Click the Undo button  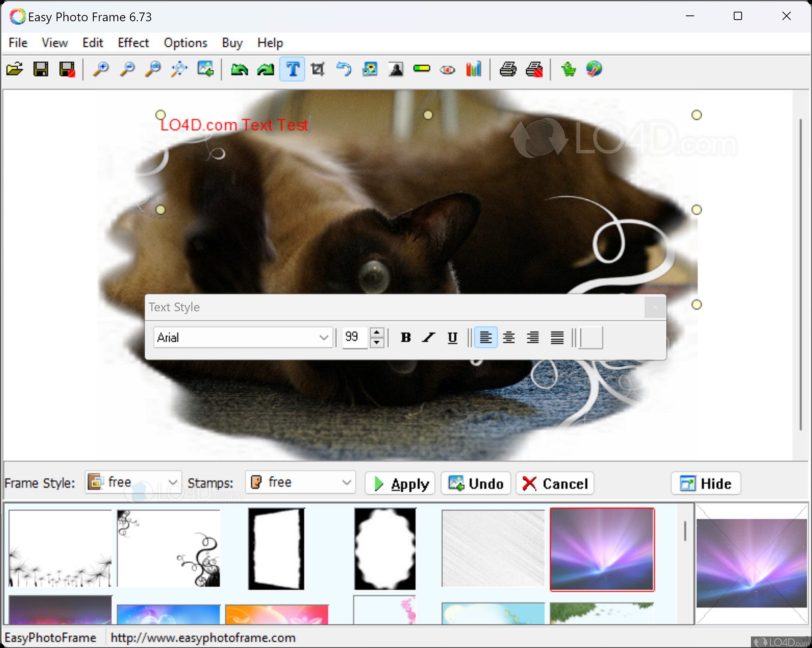pyautogui.click(x=476, y=483)
